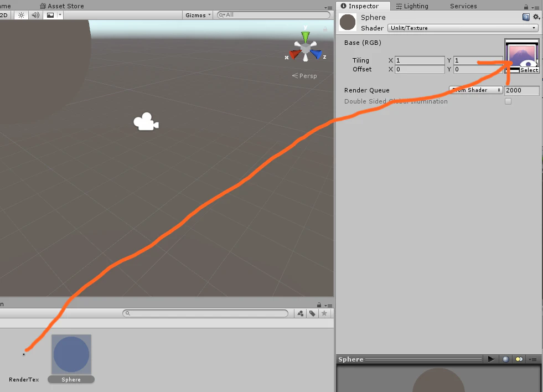543x392 pixels.
Task: Open Search by Label tag icon
Action: [312, 313]
